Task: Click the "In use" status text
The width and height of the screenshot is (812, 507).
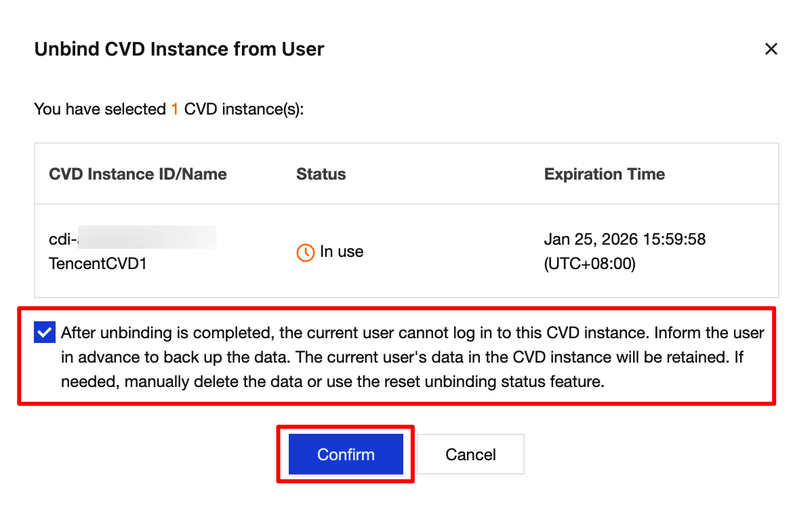Action: click(342, 252)
